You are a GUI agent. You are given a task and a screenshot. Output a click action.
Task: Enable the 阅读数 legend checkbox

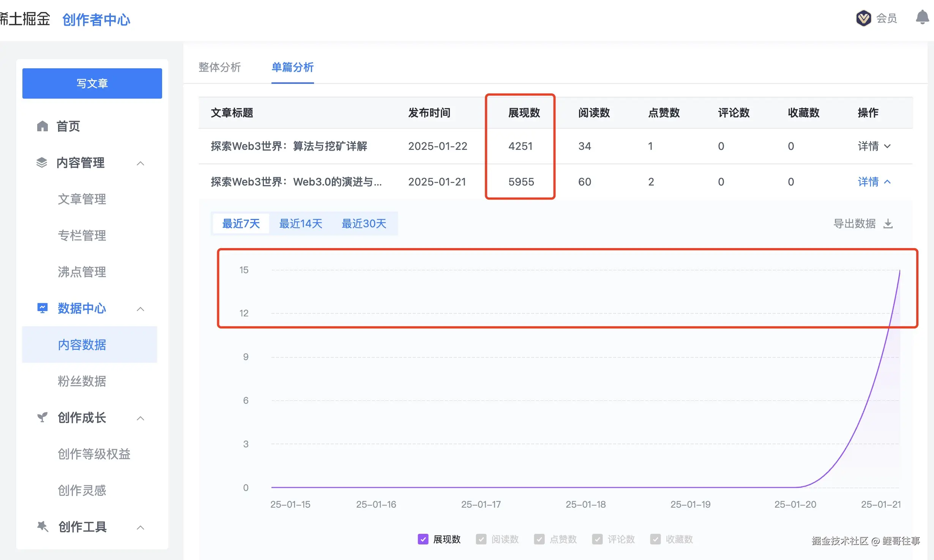[481, 539]
